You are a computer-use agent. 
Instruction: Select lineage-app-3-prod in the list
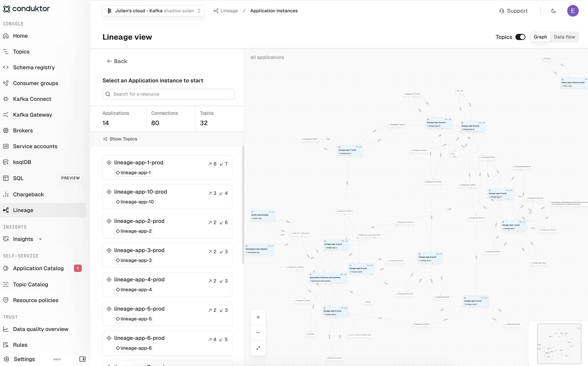pyautogui.click(x=167, y=255)
